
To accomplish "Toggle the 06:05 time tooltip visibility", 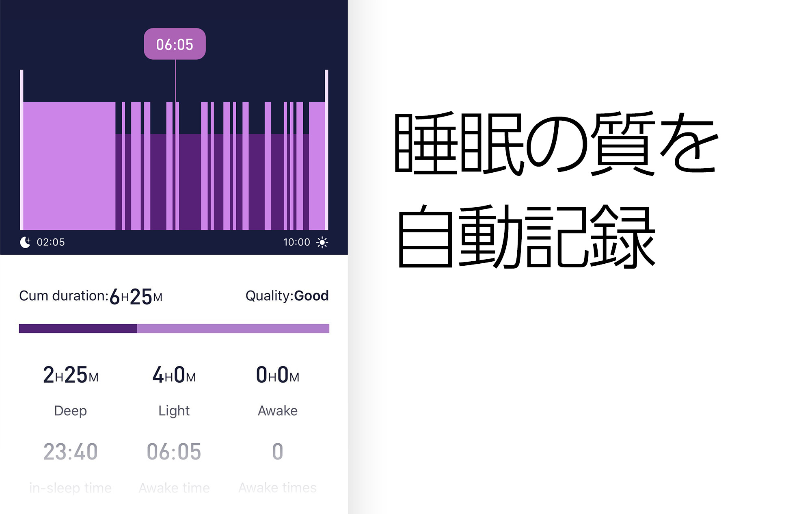I will coord(175,43).
